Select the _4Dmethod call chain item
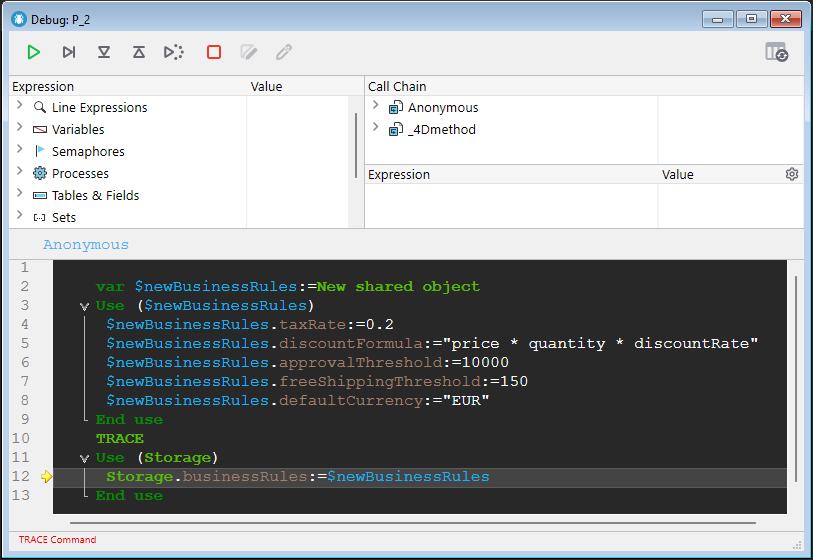813x560 pixels. pyautogui.click(x=441, y=129)
